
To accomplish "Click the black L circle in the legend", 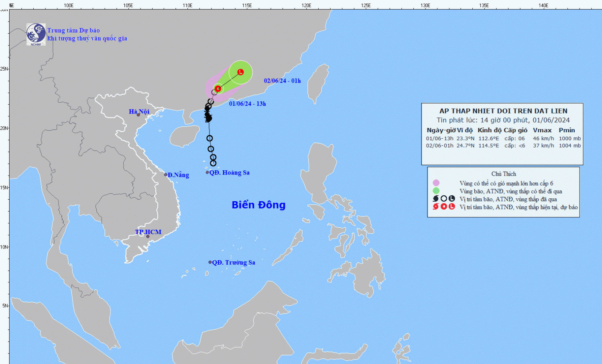I will pyautogui.click(x=451, y=199).
